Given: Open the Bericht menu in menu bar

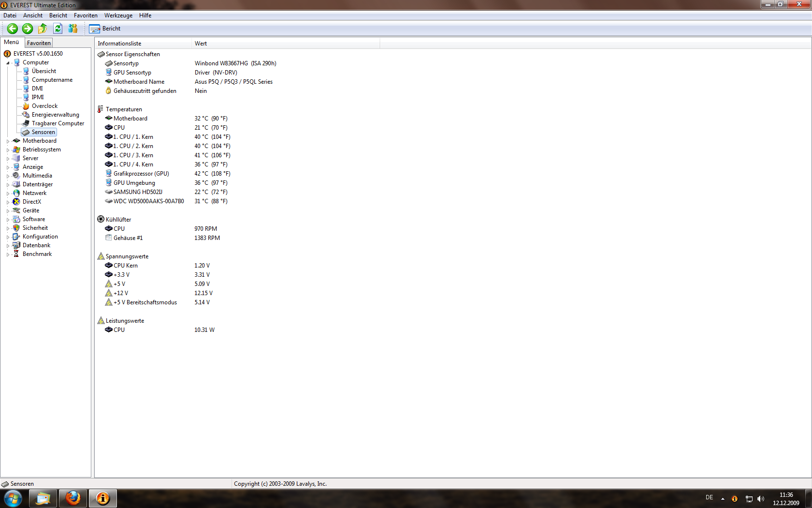Looking at the screenshot, I should tap(58, 15).
